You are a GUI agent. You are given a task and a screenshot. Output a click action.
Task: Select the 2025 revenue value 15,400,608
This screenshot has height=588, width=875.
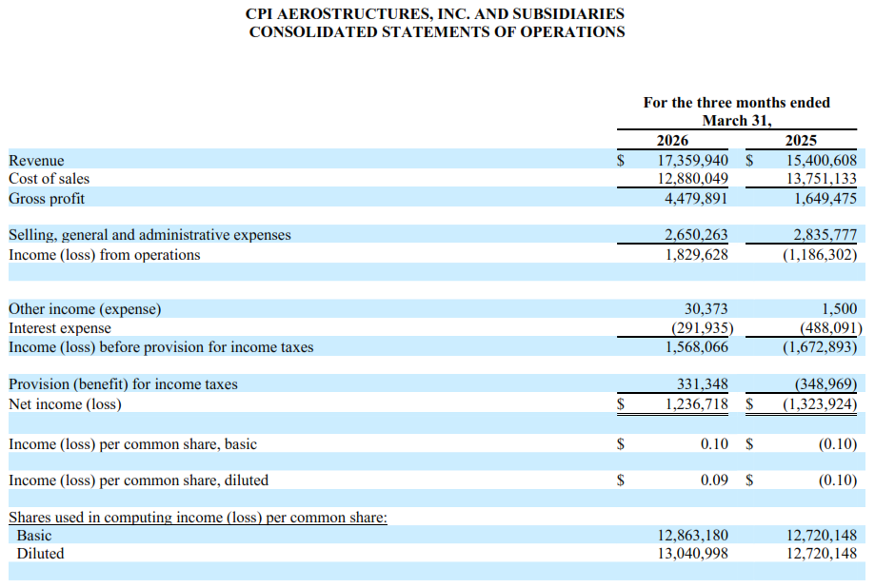coord(822,161)
